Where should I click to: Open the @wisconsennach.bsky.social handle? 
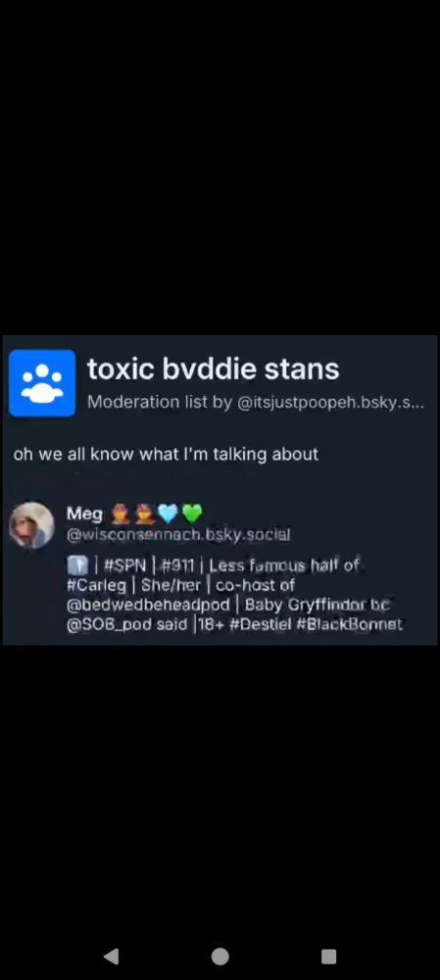(x=177, y=534)
